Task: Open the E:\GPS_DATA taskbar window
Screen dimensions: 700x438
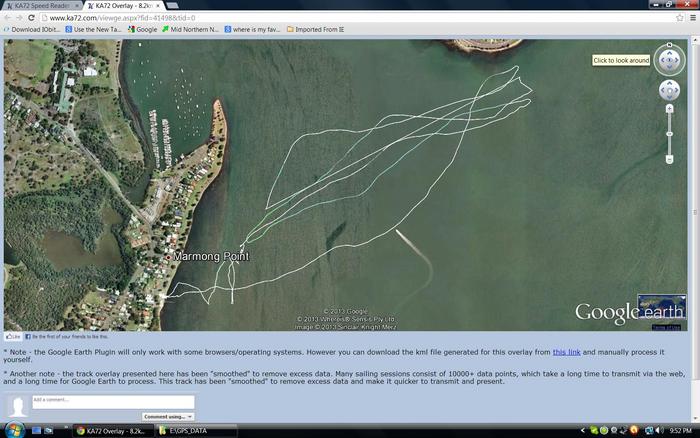Action: click(x=186, y=430)
